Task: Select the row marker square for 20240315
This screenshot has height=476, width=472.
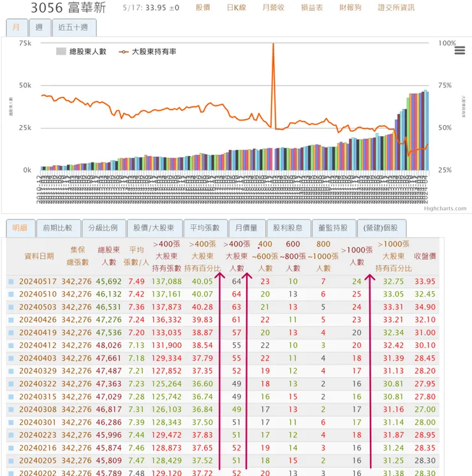Action: point(11,397)
